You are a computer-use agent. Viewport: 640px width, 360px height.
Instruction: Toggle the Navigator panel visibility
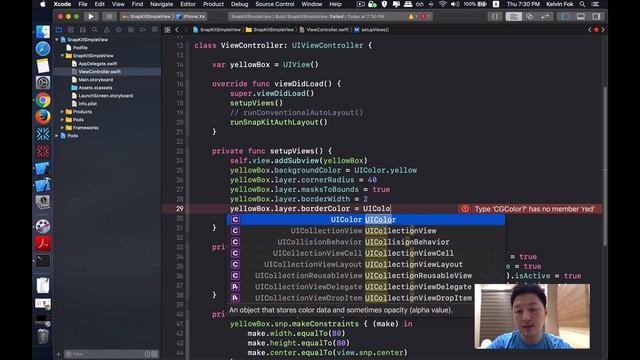point(565,17)
